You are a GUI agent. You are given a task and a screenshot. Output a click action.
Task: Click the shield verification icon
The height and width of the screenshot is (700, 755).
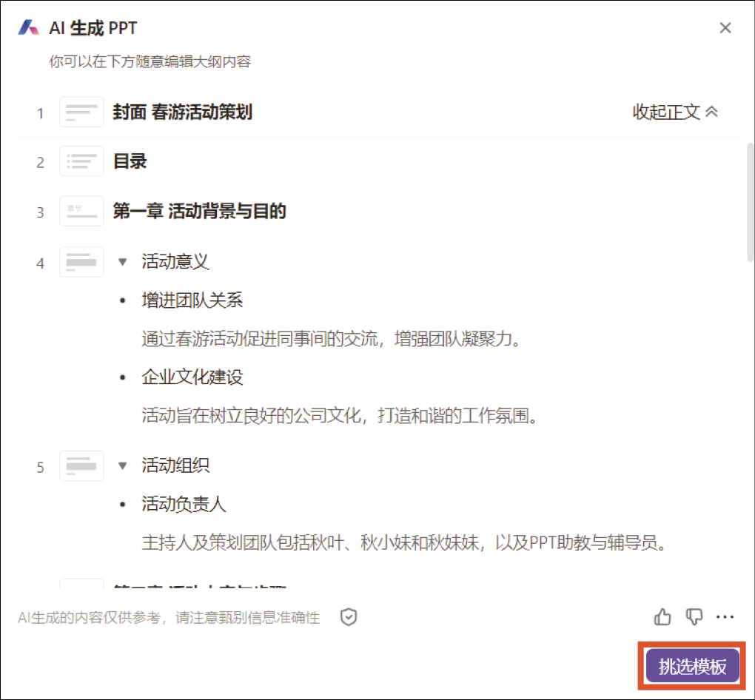pyautogui.click(x=349, y=617)
